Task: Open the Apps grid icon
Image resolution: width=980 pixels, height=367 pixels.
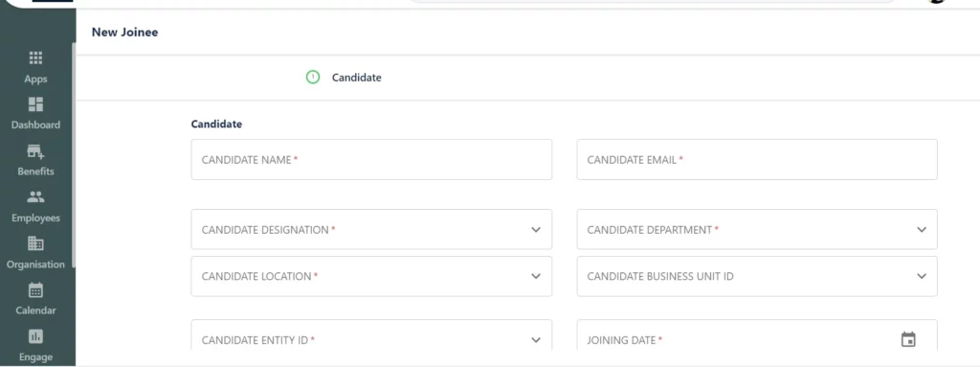Action: [35, 57]
